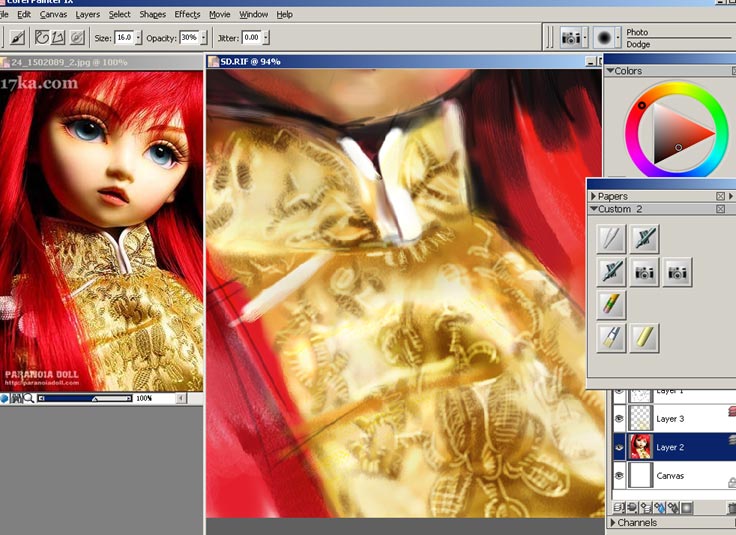Click the Opacity value field

(189, 38)
